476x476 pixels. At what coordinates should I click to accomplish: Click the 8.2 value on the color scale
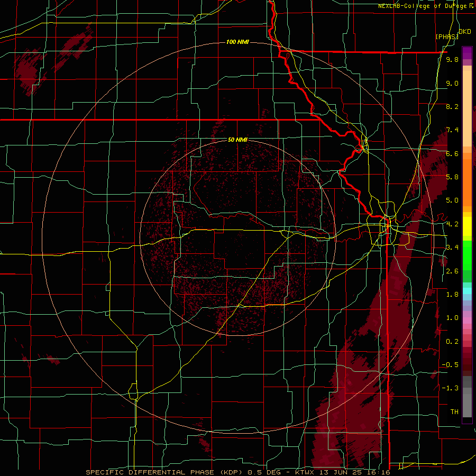(452, 106)
